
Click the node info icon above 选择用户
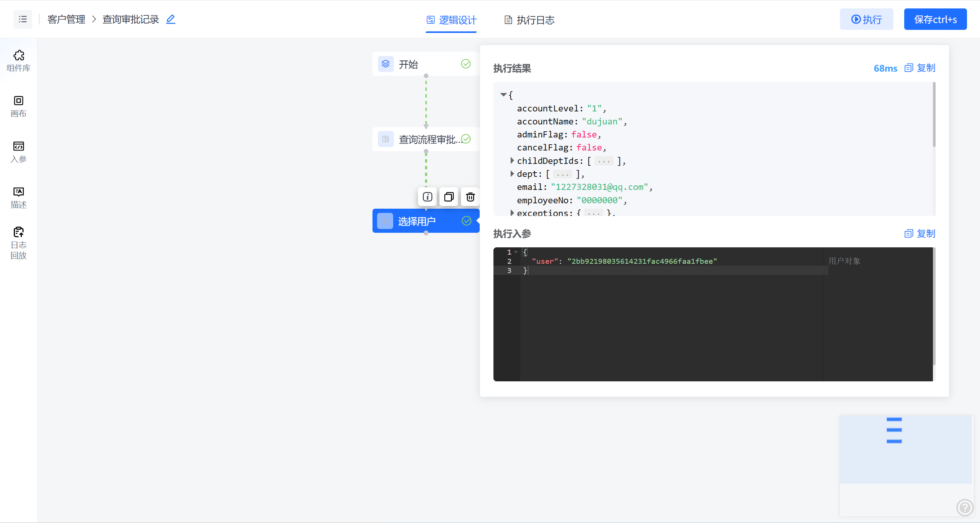click(x=427, y=197)
